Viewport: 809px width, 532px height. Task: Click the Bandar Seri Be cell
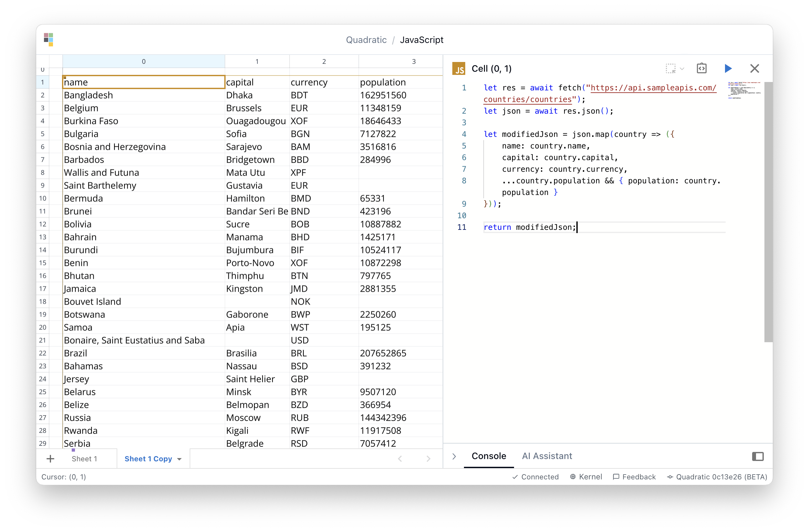coord(257,211)
